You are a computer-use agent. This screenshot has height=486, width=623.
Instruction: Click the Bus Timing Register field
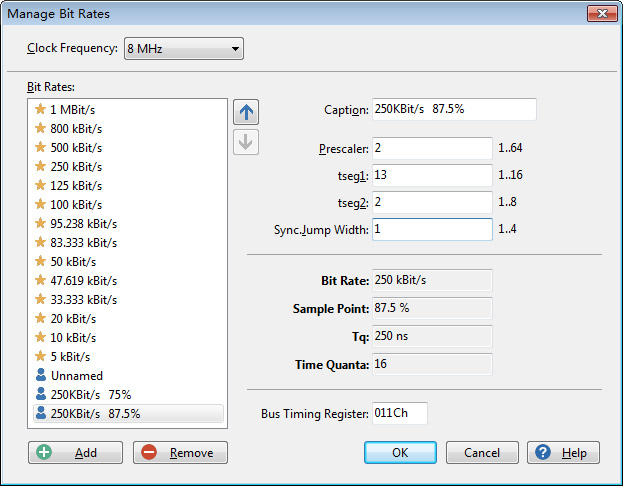tap(399, 413)
